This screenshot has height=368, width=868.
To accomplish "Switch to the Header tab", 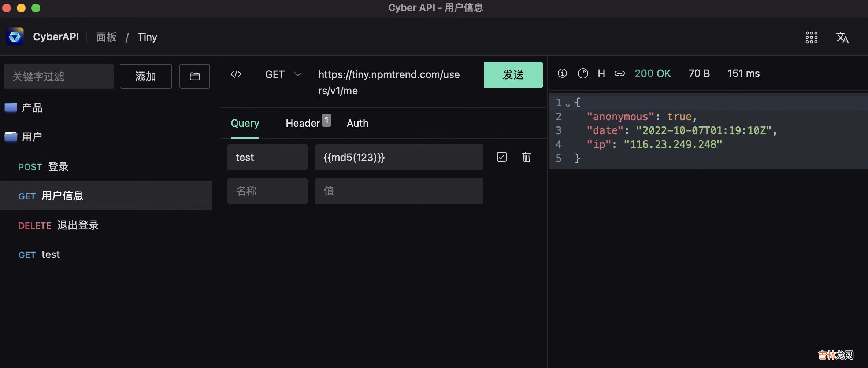I will click(x=303, y=123).
